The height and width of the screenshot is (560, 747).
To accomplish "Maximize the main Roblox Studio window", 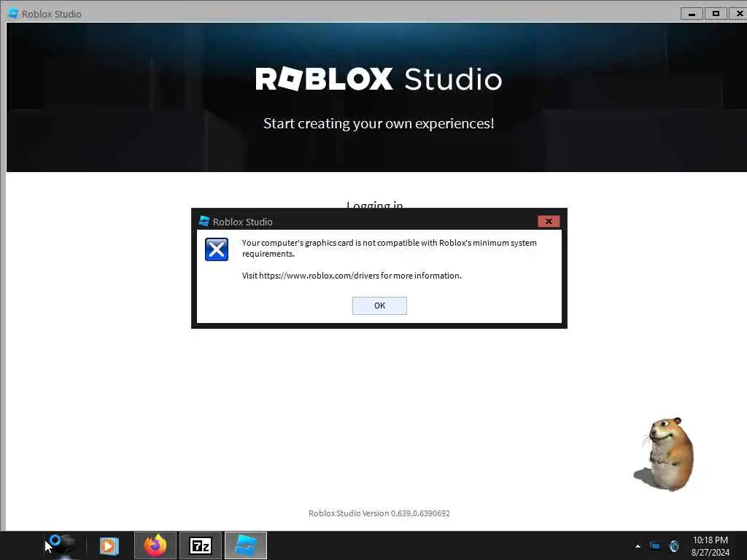I will coord(716,14).
